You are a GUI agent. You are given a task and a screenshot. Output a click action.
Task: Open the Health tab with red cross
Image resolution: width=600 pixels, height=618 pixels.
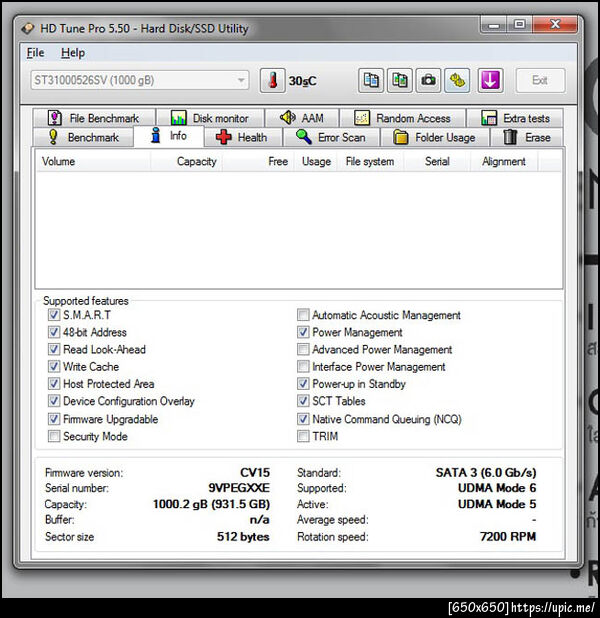[x=242, y=137]
